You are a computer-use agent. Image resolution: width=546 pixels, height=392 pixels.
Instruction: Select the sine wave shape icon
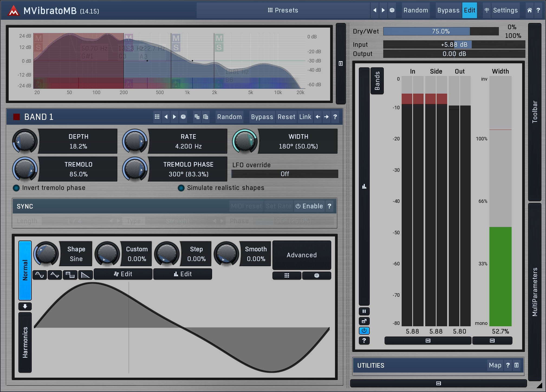coord(40,275)
